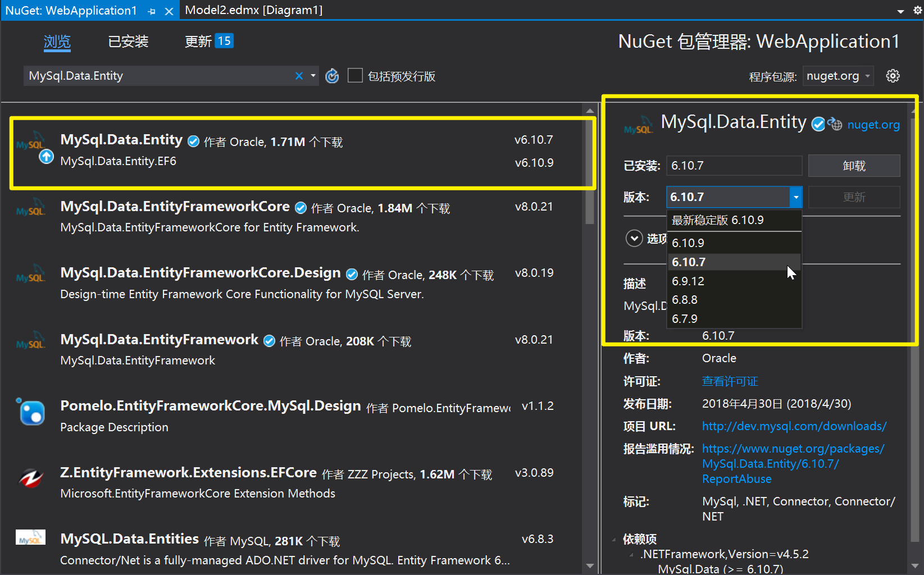Open the window options gear at top right

click(x=917, y=11)
